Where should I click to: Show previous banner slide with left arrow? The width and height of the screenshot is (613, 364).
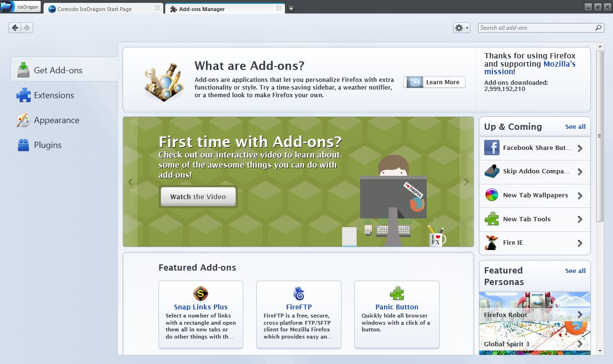130,182
